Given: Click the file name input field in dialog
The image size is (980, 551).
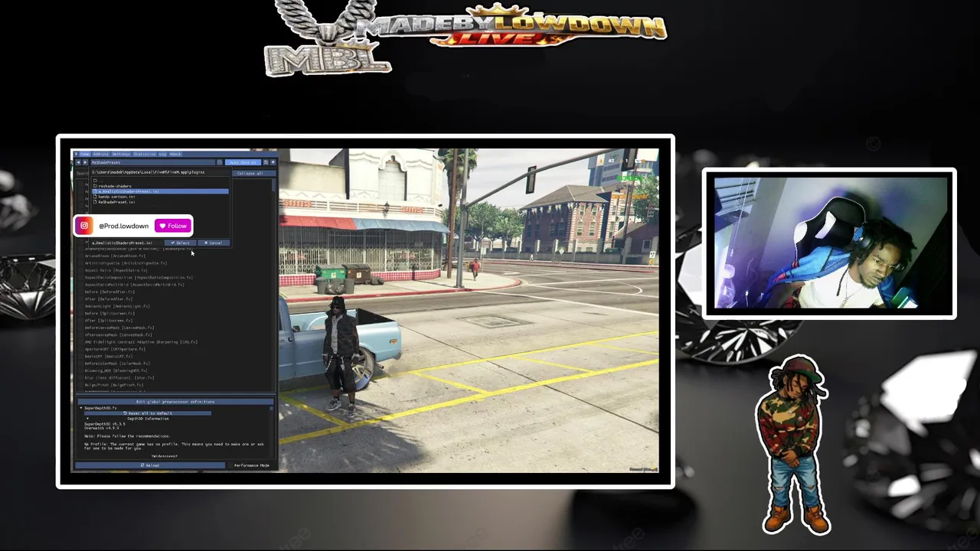Looking at the screenshot, I should click(127, 243).
